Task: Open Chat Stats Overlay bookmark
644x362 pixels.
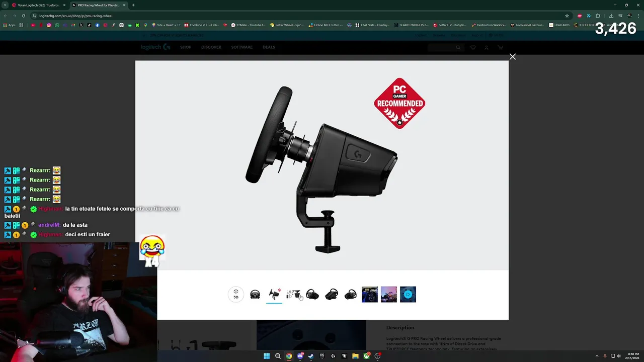Action: click(x=372, y=25)
